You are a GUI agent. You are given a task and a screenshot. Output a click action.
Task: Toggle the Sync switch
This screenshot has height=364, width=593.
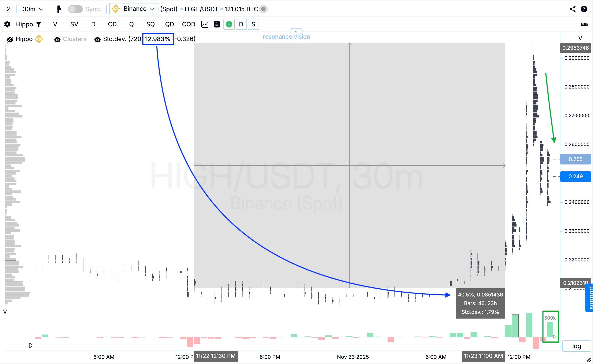(x=75, y=9)
